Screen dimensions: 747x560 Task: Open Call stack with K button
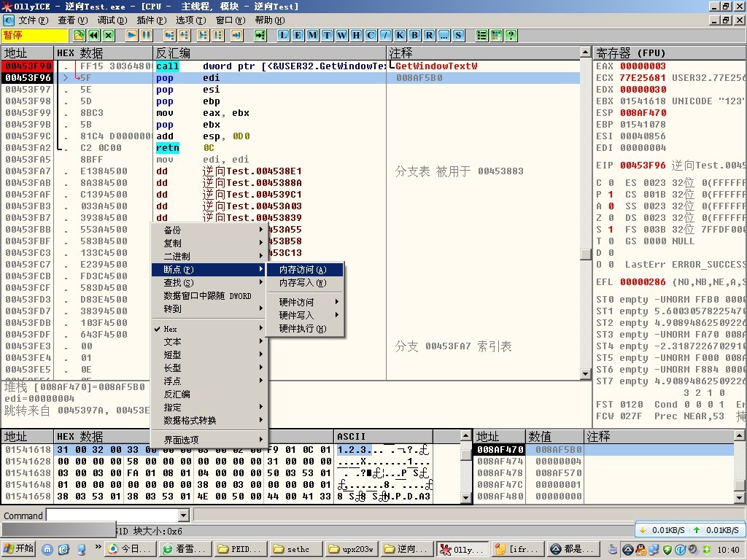click(400, 35)
